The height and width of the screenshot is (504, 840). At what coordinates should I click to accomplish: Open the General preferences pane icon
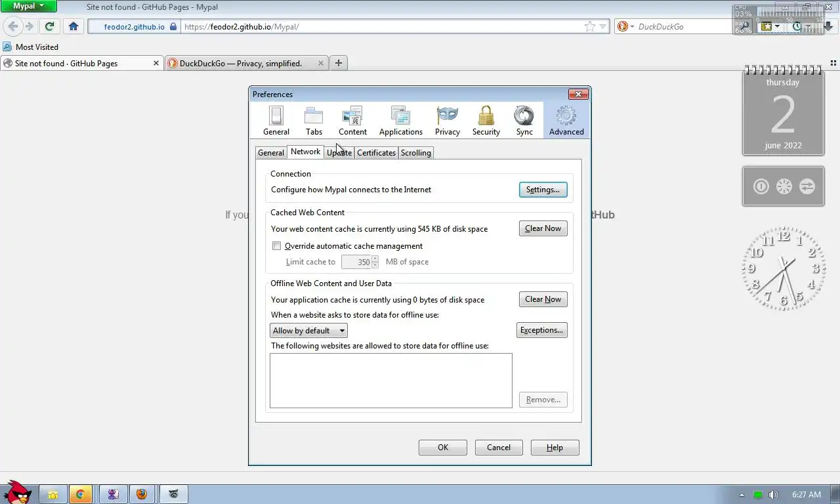[276, 121]
